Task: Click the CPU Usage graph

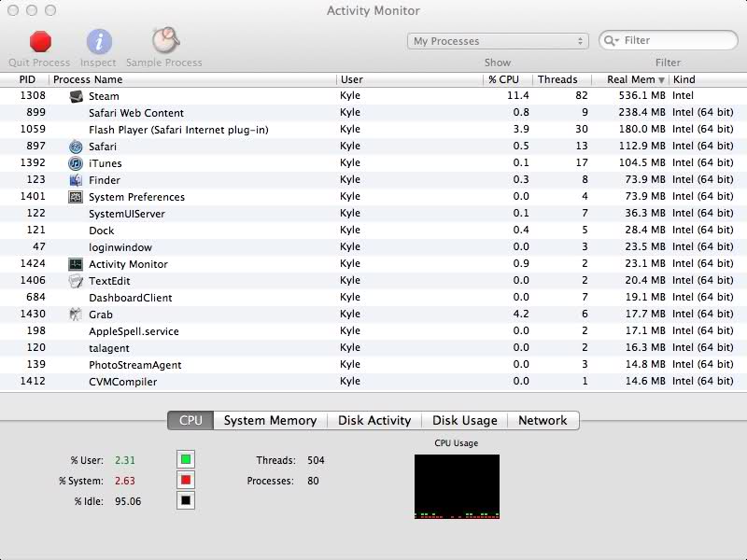Action: 457,486
